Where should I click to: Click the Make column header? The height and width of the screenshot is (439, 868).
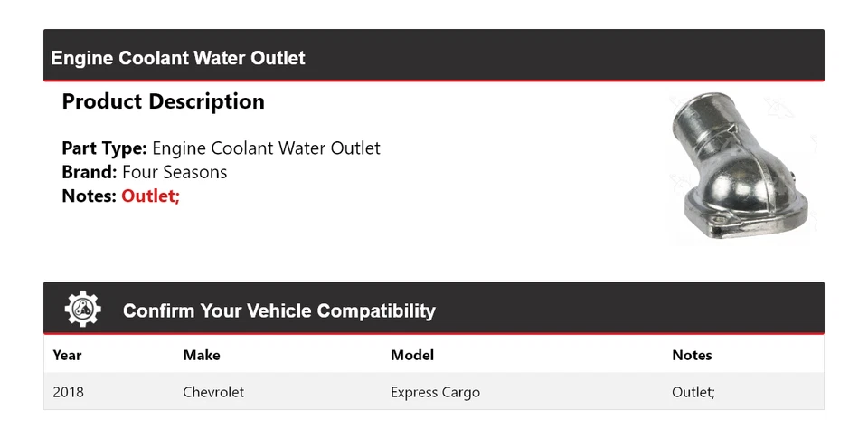tap(202, 355)
